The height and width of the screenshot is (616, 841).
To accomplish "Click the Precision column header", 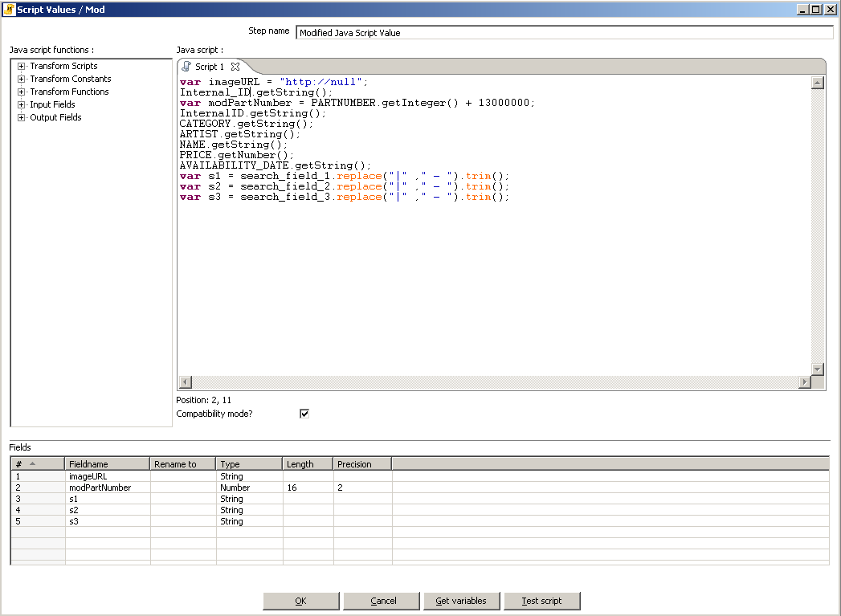I will (x=362, y=463).
